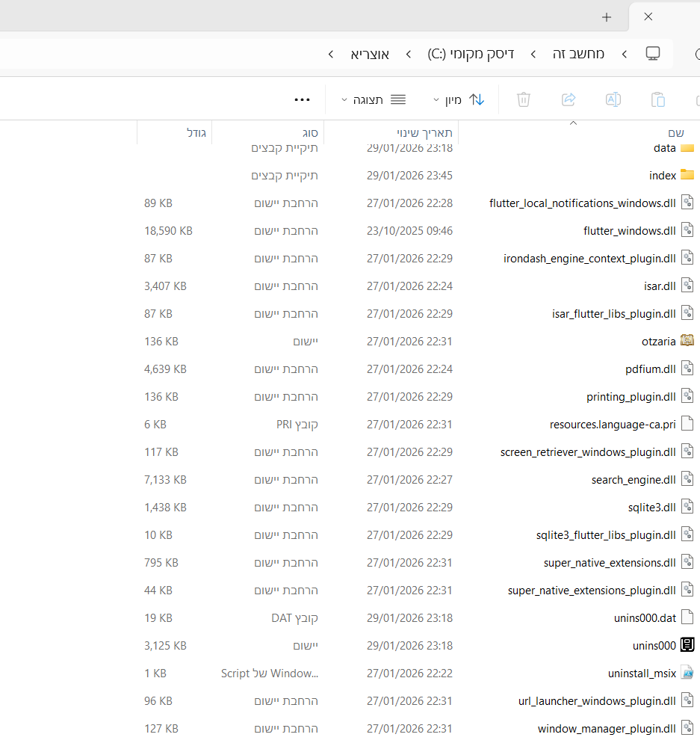Click the Delete trash can icon
The image size is (700, 752).
524,99
